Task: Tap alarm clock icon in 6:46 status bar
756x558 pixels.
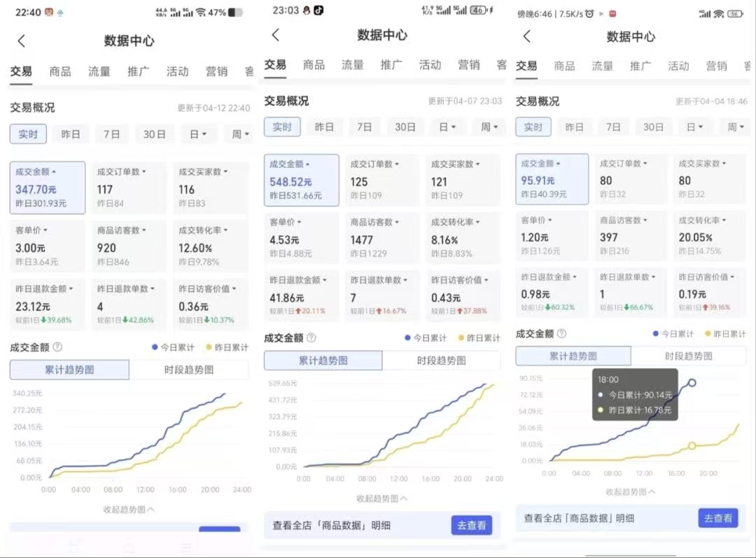Action: click(x=589, y=13)
